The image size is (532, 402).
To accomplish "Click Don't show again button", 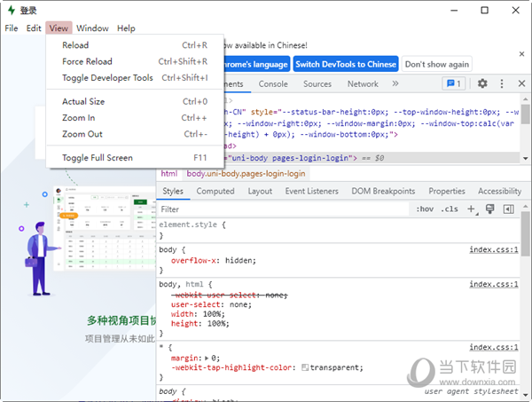I will (x=436, y=64).
